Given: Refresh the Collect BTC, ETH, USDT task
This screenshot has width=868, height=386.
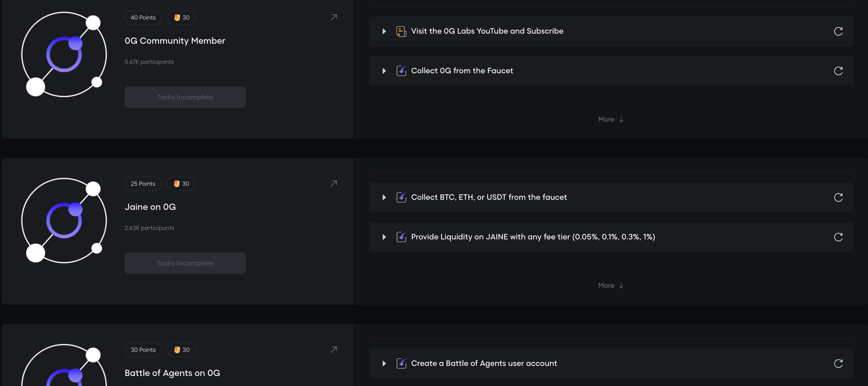Looking at the screenshot, I should tap(838, 197).
